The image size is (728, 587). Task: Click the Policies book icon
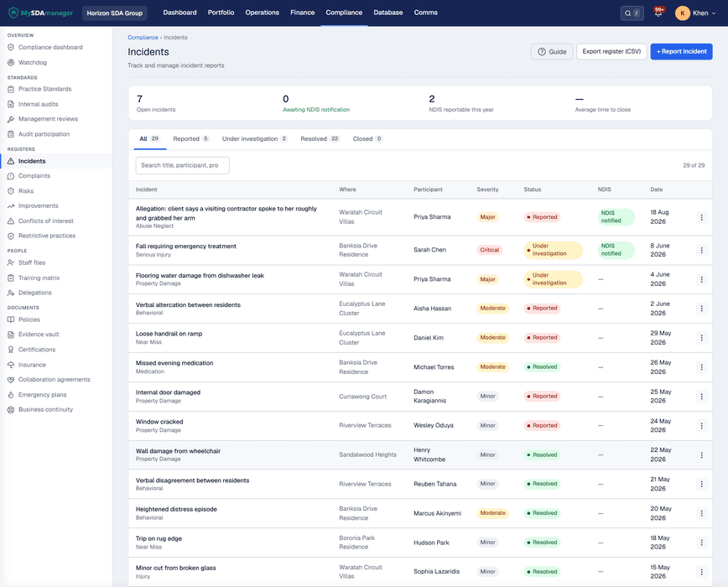pyautogui.click(x=11, y=319)
